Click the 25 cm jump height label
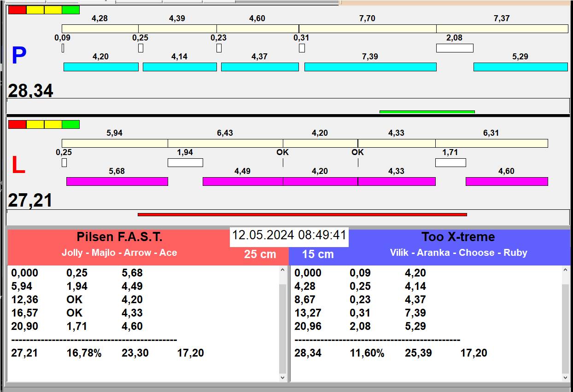The height and width of the screenshot is (392, 573). pos(260,254)
